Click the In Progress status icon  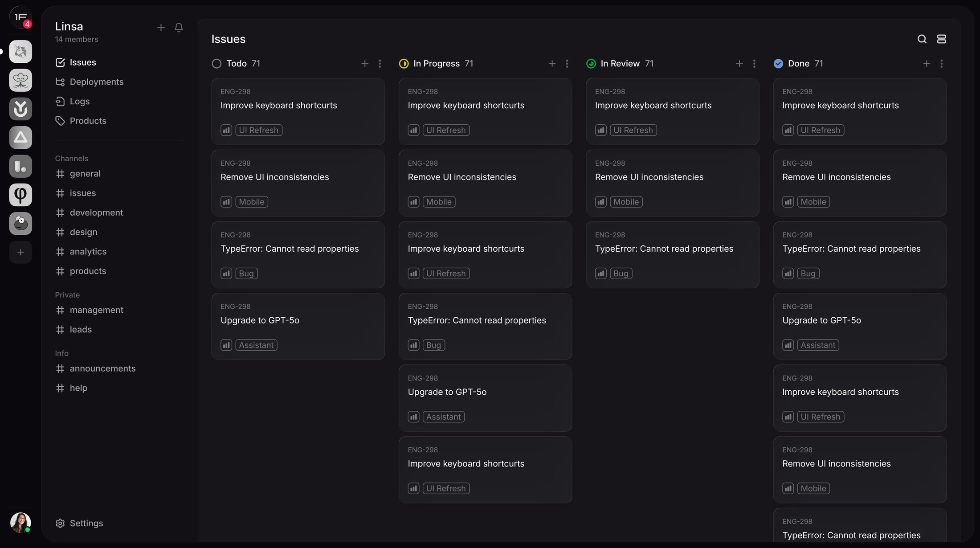pyautogui.click(x=404, y=64)
